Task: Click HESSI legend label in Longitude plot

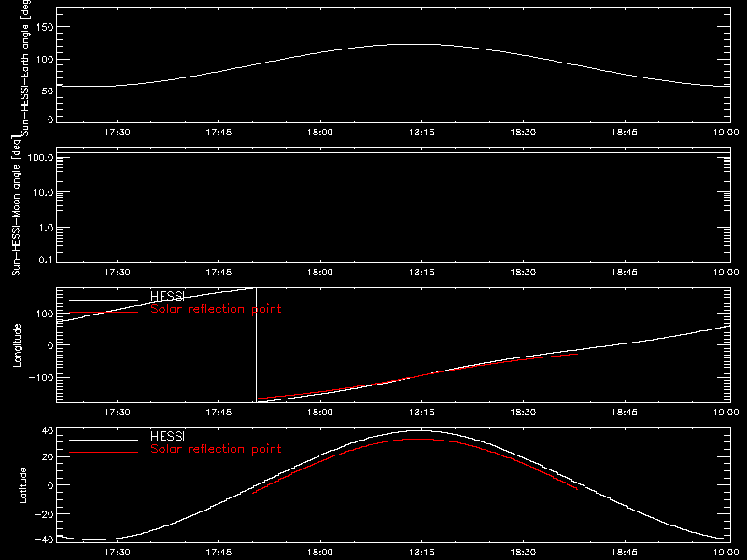Action: pyautogui.click(x=167, y=296)
